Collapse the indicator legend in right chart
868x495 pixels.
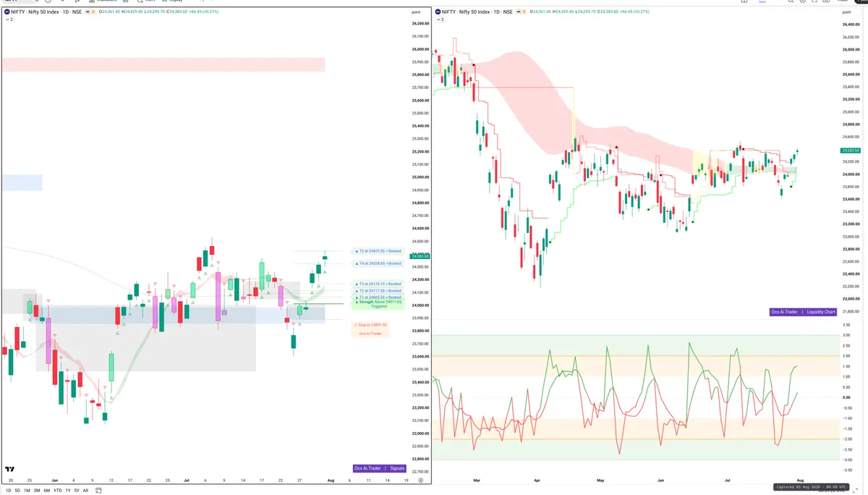click(x=441, y=20)
